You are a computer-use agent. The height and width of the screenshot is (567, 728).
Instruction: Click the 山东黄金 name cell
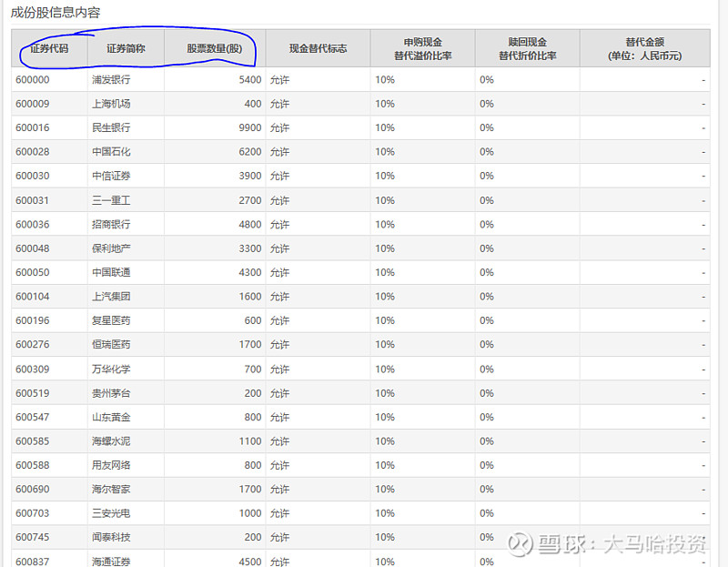[x=111, y=418]
